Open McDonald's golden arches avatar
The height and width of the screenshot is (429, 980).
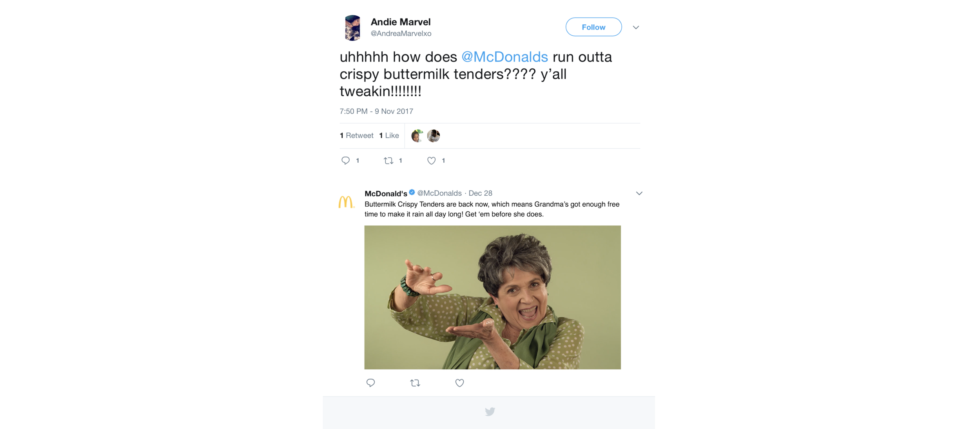pos(346,202)
